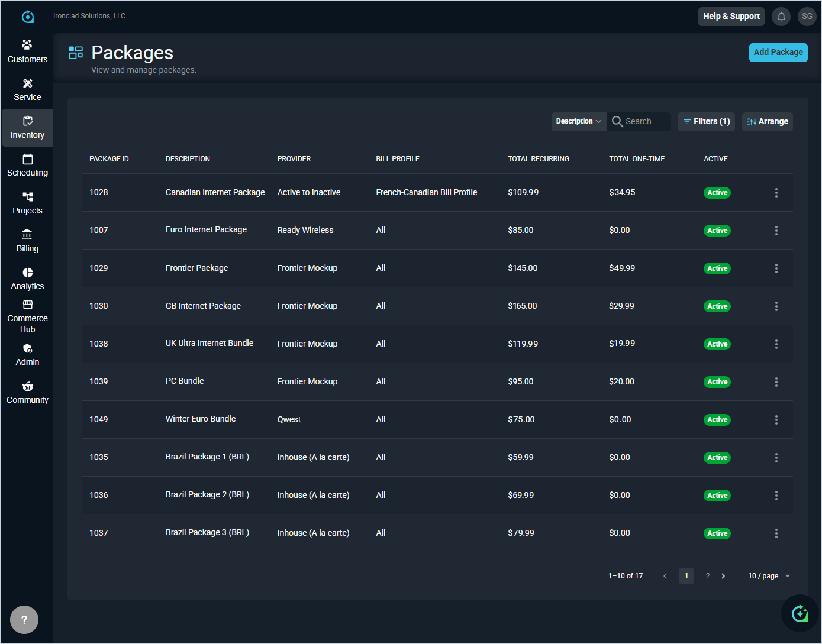Click the home logo icon
Viewport: 822px width, 644px height.
(28, 17)
